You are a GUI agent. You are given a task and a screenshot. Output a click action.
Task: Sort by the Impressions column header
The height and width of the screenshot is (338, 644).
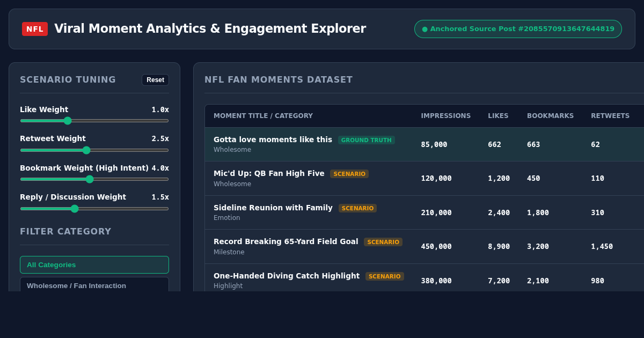(445, 116)
